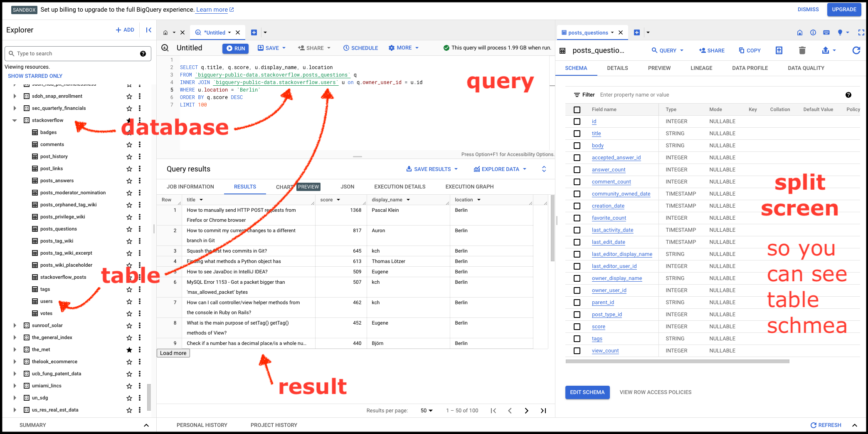Open actions menu for votes table
Viewport: 868px width, 434px height.
click(x=140, y=314)
